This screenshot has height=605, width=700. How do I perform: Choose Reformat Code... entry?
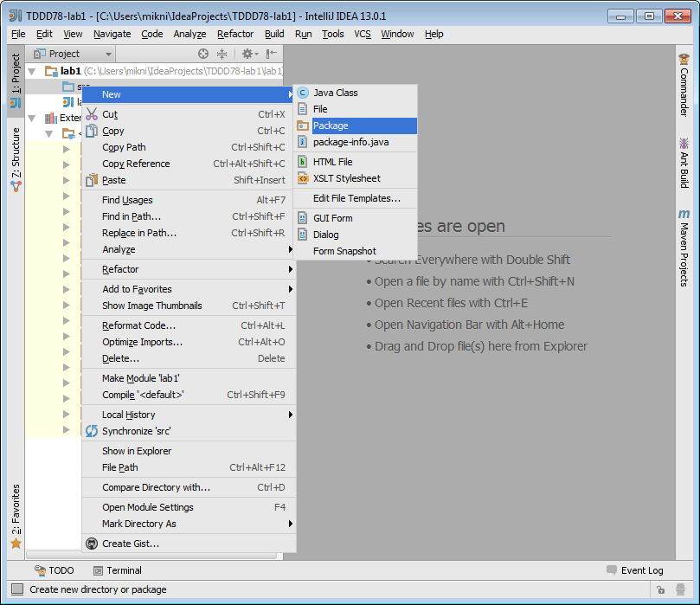(x=189, y=325)
